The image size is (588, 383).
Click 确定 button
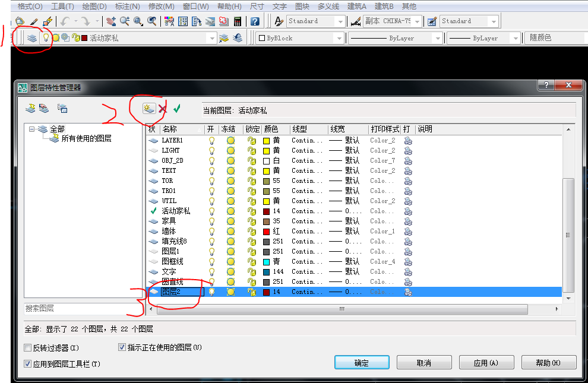362,363
